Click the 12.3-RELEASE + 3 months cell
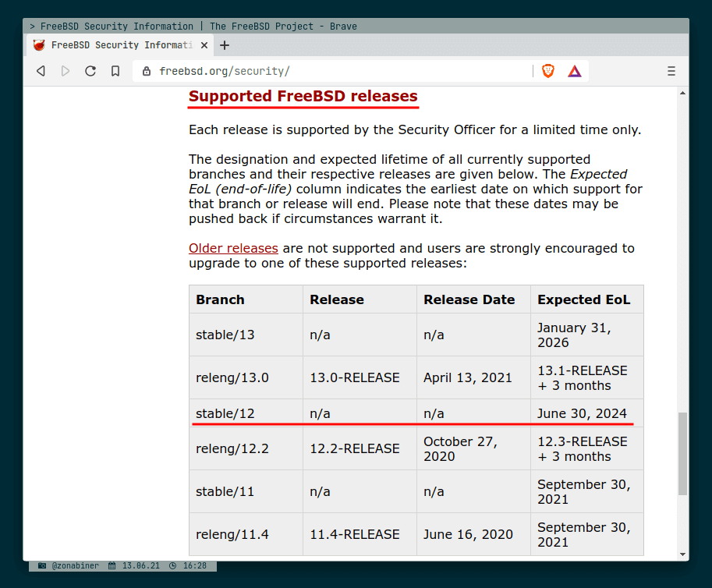This screenshot has height=588, width=712. (x=587, y=448)
